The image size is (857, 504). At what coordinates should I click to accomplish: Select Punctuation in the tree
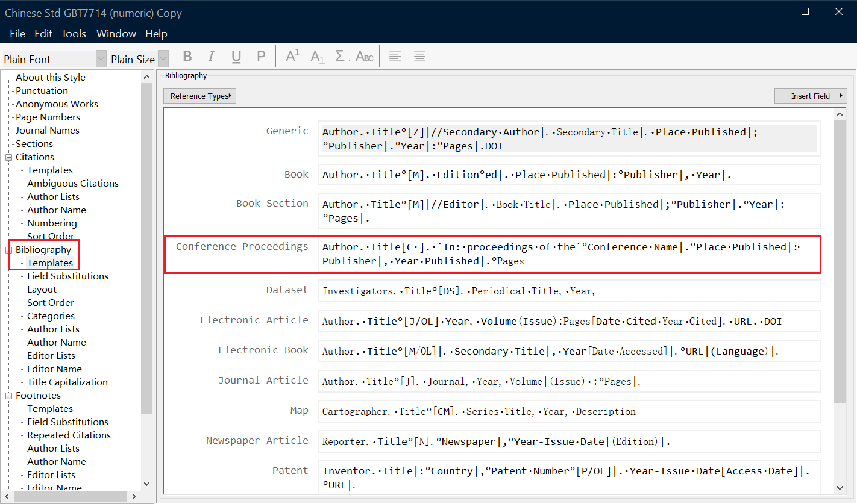tap(42, 91)
